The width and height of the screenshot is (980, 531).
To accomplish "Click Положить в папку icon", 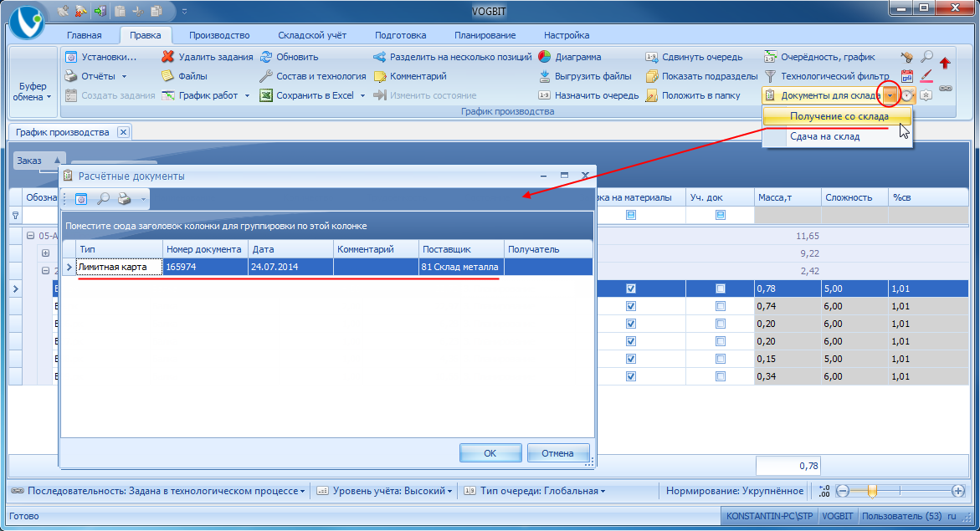I will coord(652,95).
